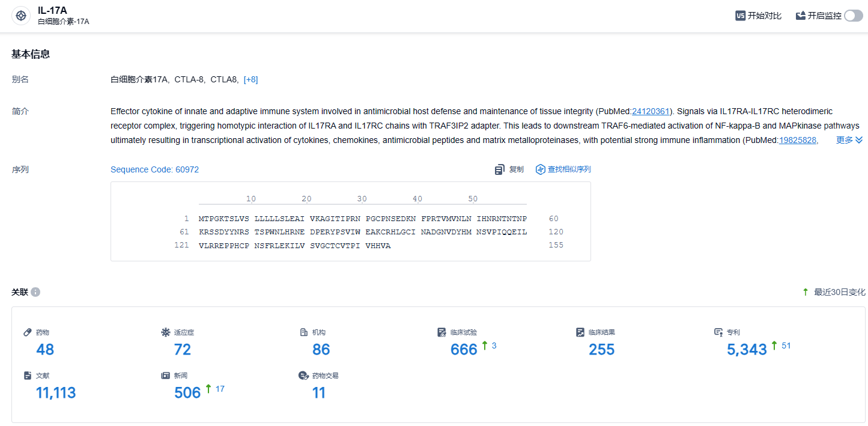Expand description with 更多 chevron
Screen dimensions: 868x426
coord(858,140)
